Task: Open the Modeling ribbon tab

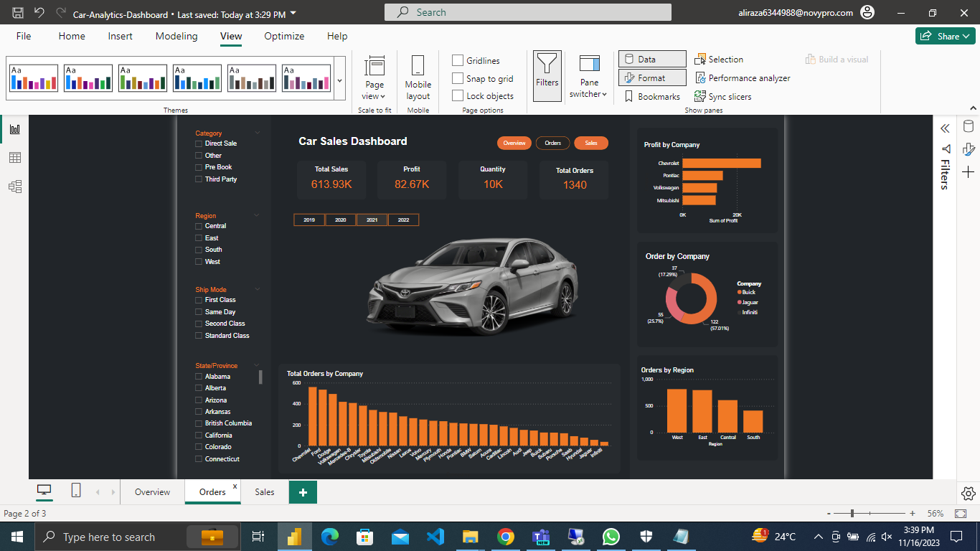Action: coord(176,36)
